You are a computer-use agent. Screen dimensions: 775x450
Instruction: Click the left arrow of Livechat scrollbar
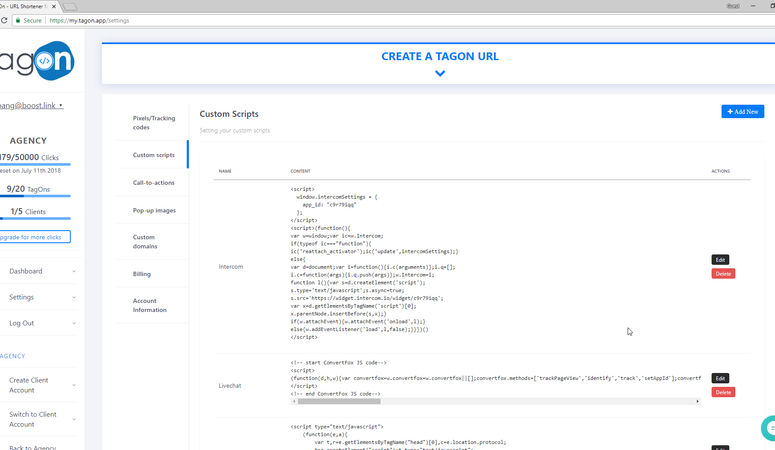point(294,402)
